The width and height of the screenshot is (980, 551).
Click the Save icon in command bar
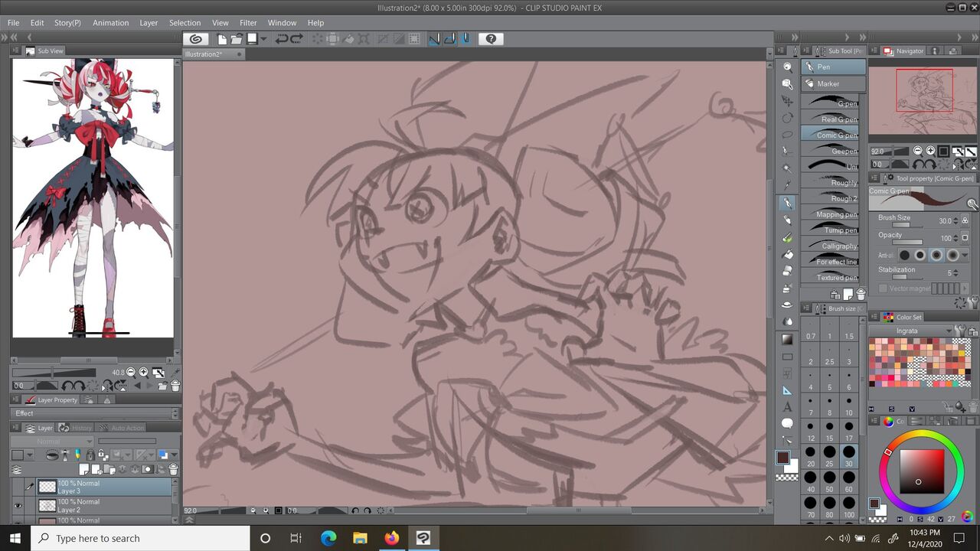[251, 38]
